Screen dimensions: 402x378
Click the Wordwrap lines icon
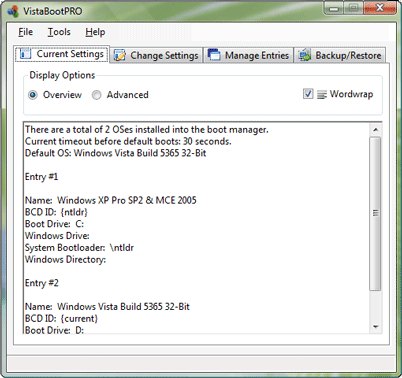click(x=322, y=95)
